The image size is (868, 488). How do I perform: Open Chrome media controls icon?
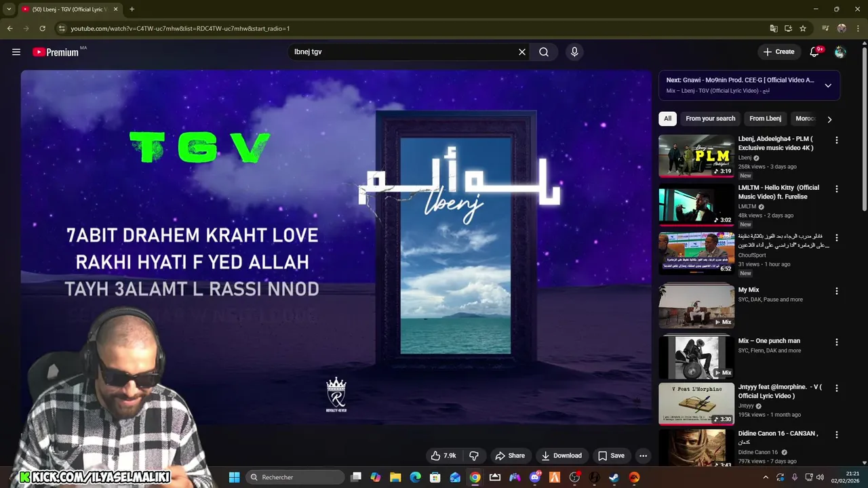coord(825,28)
